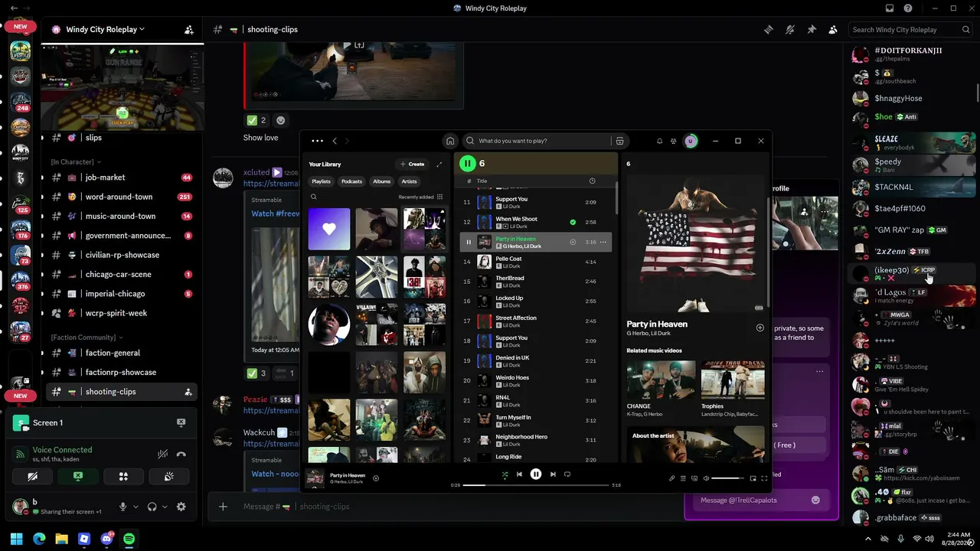Mute Spotify volume speaker icon
The image size is (980, 551).
(706, 478)
